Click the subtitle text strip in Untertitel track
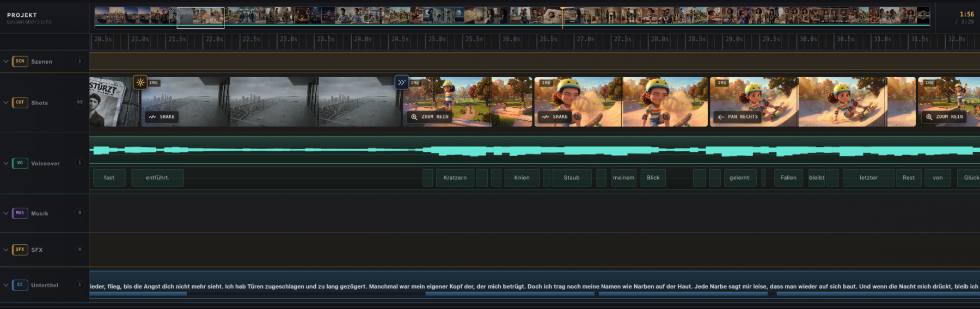Screen dimensions: 980x309 point(535,286)
